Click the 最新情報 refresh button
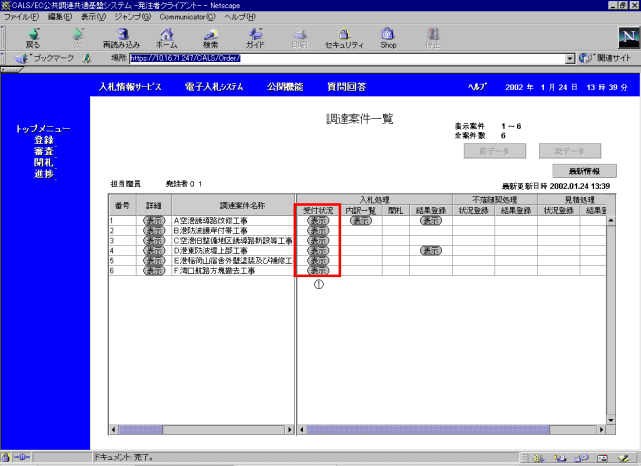Image resolution: width=641 pixels, height=466 pixels. (584, 171)
